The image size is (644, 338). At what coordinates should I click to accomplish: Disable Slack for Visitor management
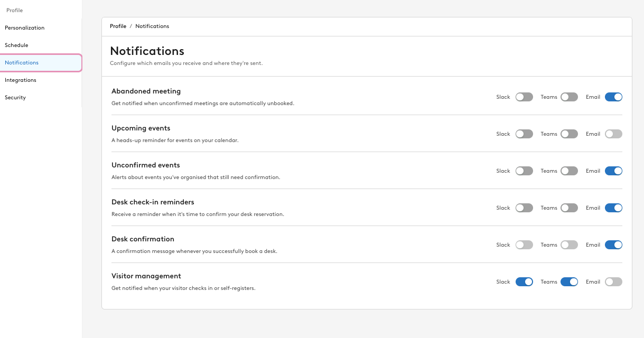524,281
